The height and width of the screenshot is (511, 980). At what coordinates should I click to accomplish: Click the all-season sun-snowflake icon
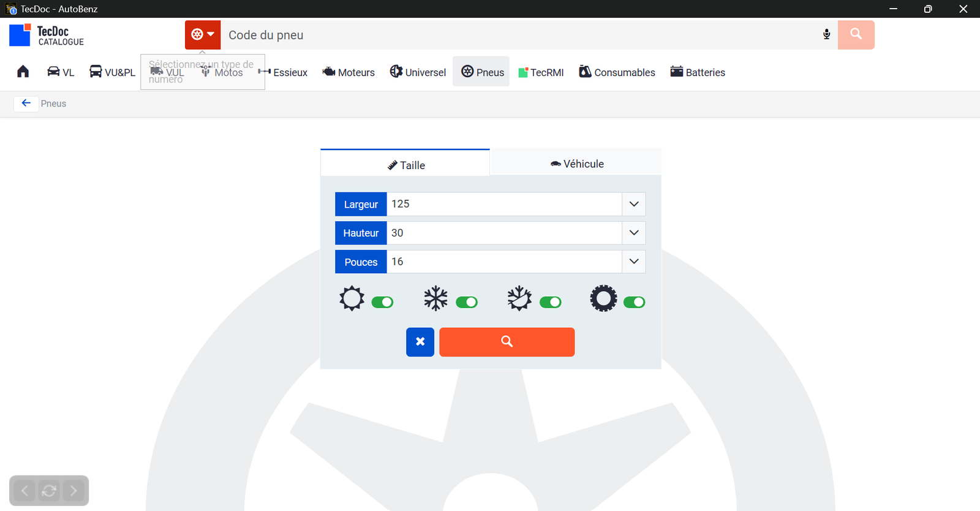tap(519, 298)
